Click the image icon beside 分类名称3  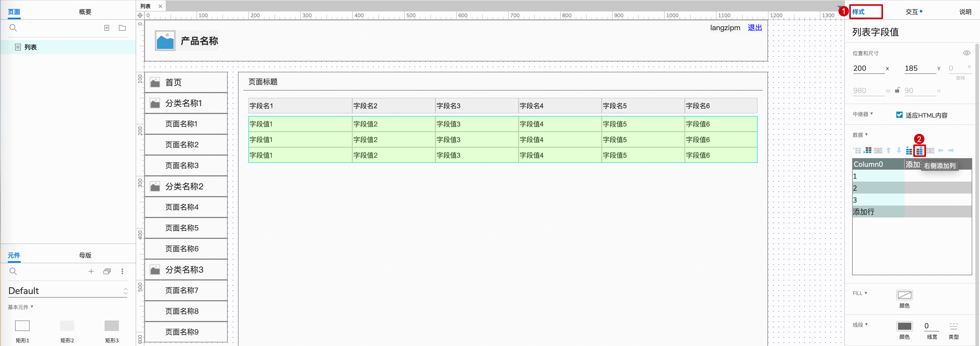pos(155,270)
